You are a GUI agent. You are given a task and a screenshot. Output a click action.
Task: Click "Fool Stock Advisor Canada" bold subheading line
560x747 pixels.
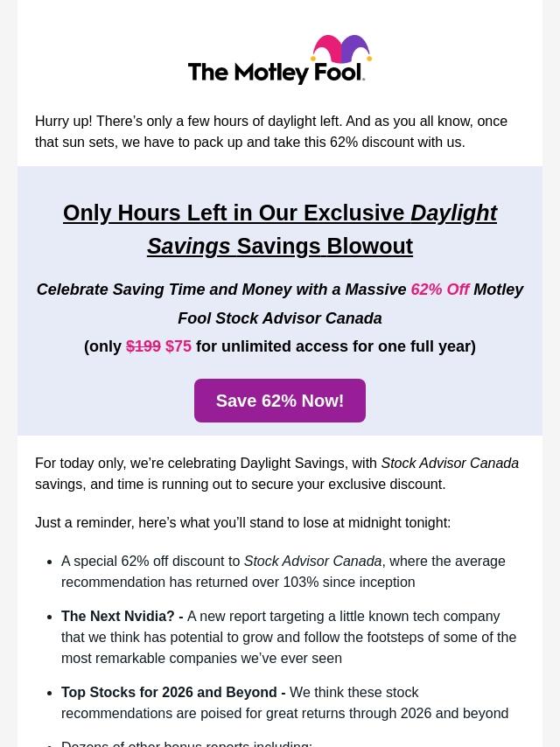click(x=280, y=318)
